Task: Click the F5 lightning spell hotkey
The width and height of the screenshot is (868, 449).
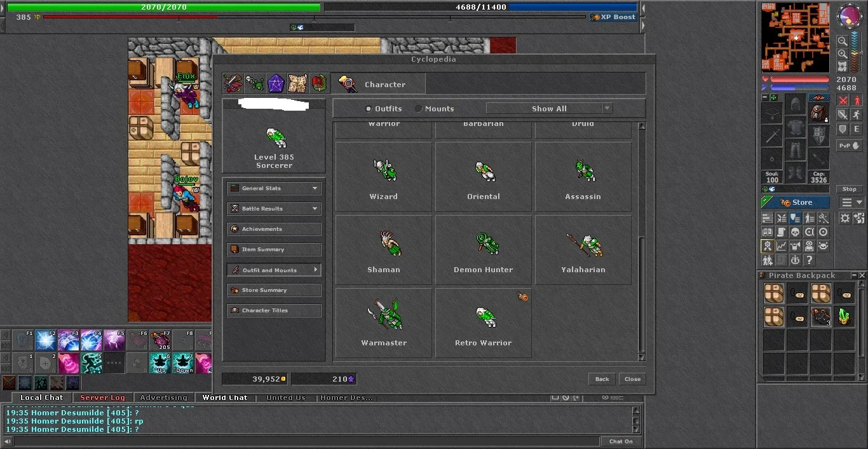Action: click(114, 340)
